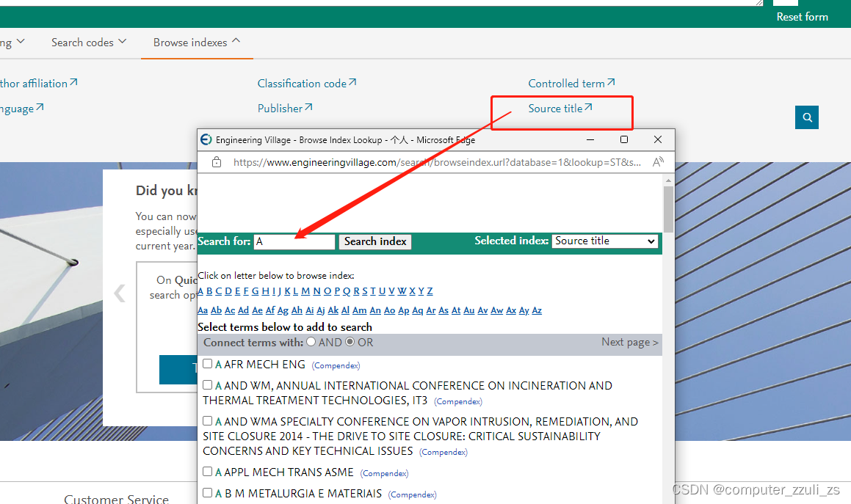Click the Edge read aloud icon

coord(658,162)
